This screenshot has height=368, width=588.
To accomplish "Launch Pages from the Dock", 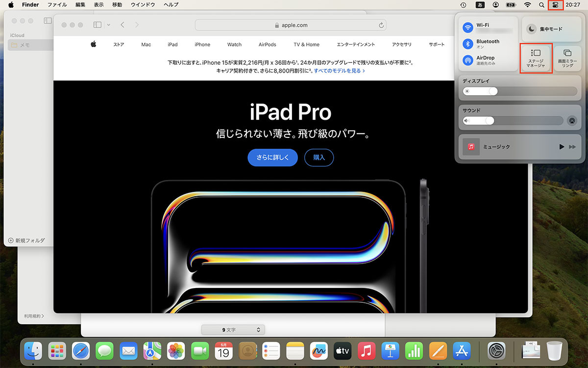I will 439,351.
